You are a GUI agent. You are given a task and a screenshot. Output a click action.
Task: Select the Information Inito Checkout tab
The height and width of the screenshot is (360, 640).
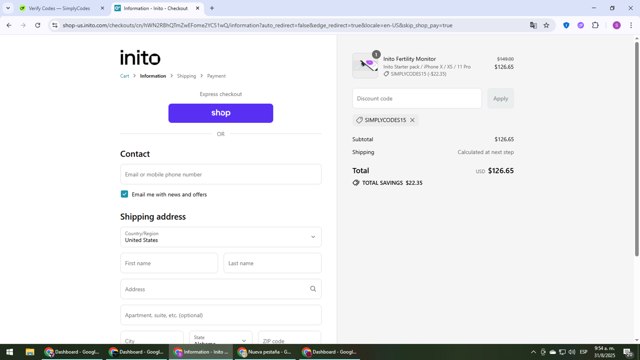click(156, 8)
